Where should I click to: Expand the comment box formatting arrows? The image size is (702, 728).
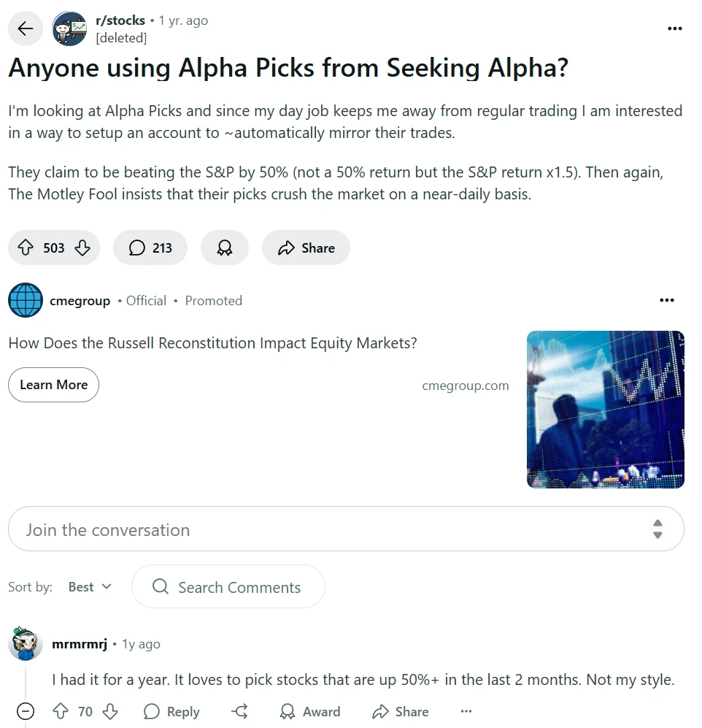(x=657, y=529)
